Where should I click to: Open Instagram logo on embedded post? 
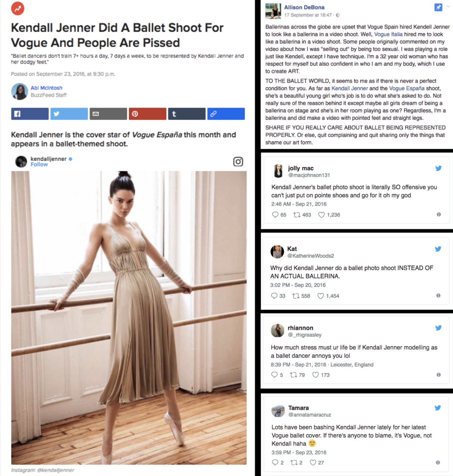(x=238, y=161)
